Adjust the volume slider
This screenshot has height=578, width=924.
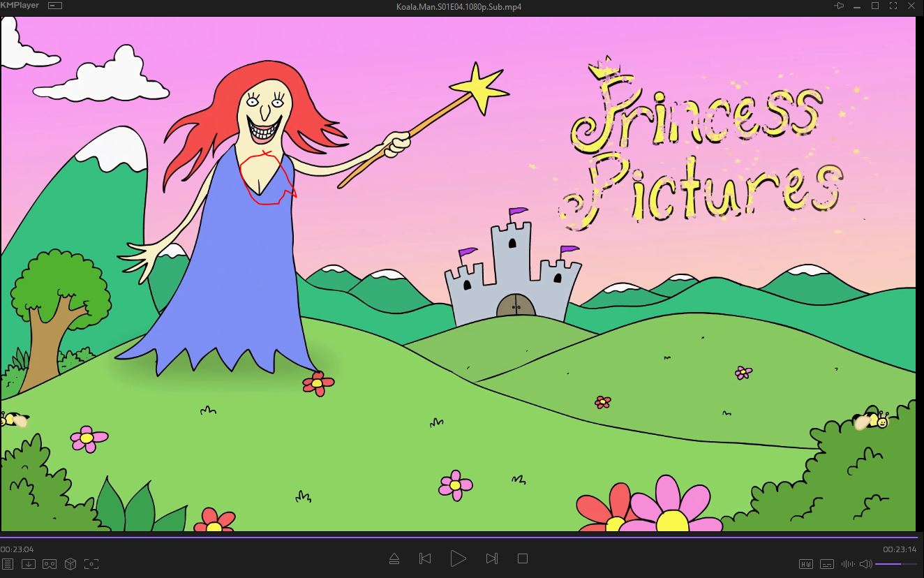[x=896, y=564]
